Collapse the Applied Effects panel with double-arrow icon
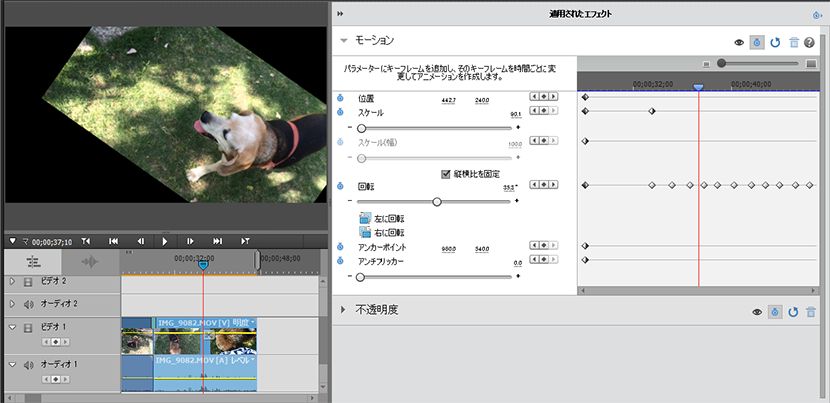Image resolution: width=830 pixels, height=403 pixels. click(x=340, y=14)
